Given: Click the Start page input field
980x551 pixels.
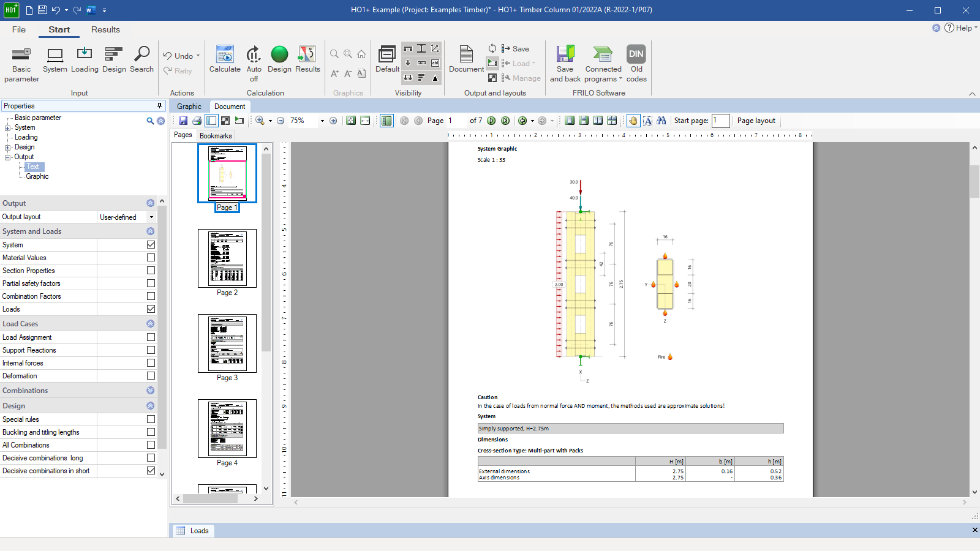Looking at the screenshot, I should click(720, 121).
